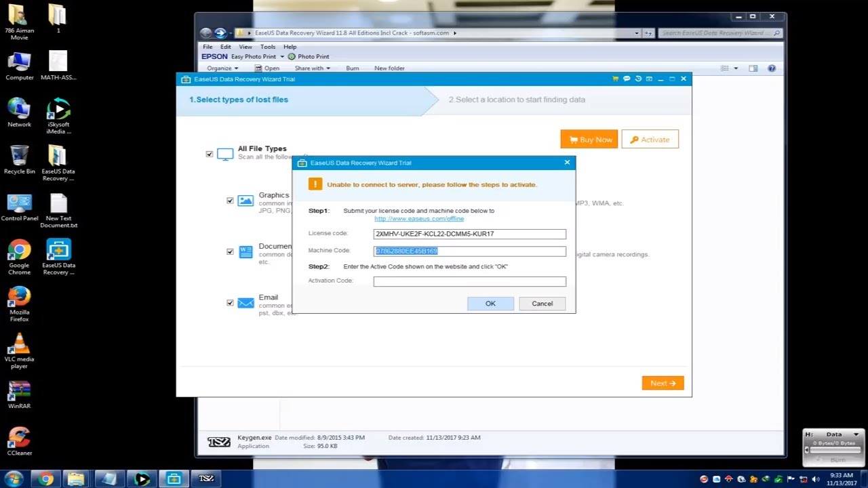This screenshot has width=868, height=488.
Task: Click the empty Activation Code field
Action: 469,281
